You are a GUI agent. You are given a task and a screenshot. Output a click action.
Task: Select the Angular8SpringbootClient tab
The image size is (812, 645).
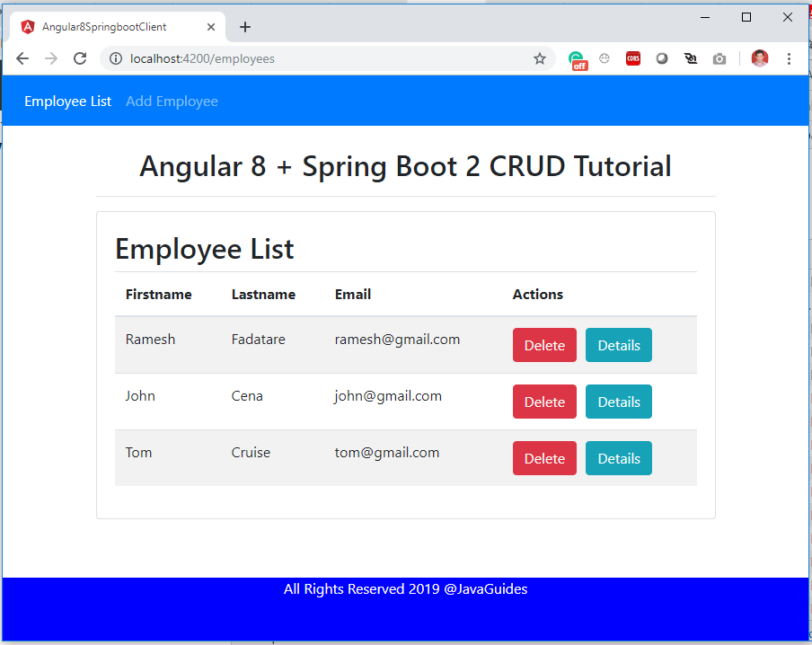[118, 27]
